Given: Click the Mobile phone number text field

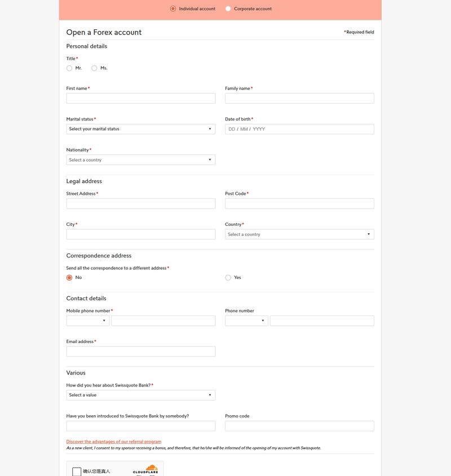Looking at the screenshot, I should tap(163, 321).
